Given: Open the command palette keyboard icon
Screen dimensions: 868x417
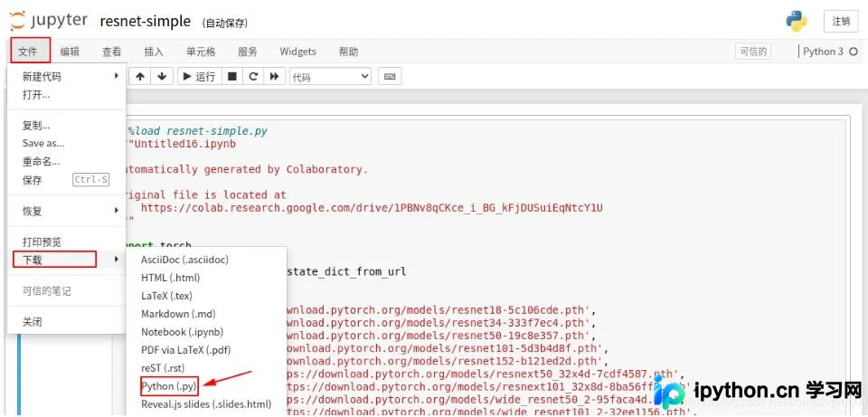Looking at the screenshot, I should point(390,76).
